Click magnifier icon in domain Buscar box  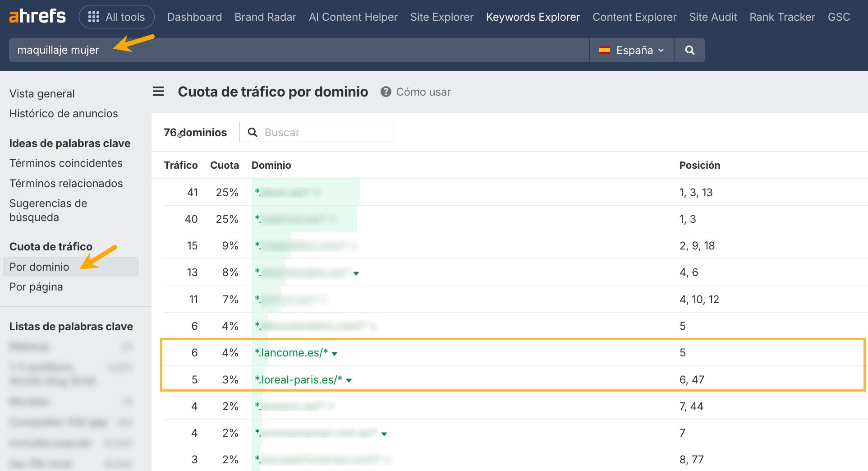point(252,132)
